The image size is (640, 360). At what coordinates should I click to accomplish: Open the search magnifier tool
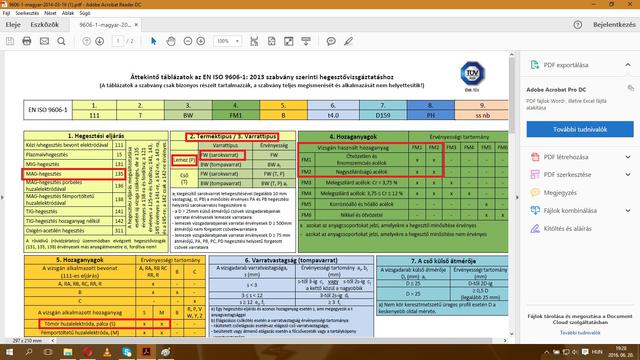(x=61, y=41)
